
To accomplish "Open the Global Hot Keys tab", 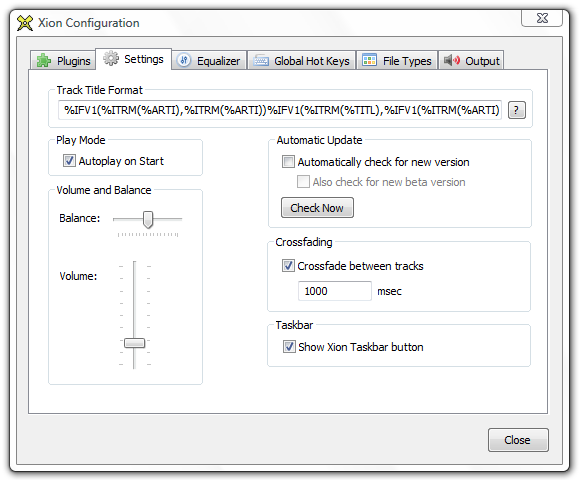I will [x=302, y=60].
